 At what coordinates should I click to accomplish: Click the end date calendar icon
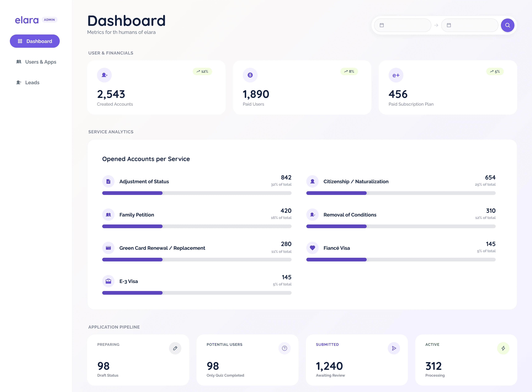[x=449, y=25]
